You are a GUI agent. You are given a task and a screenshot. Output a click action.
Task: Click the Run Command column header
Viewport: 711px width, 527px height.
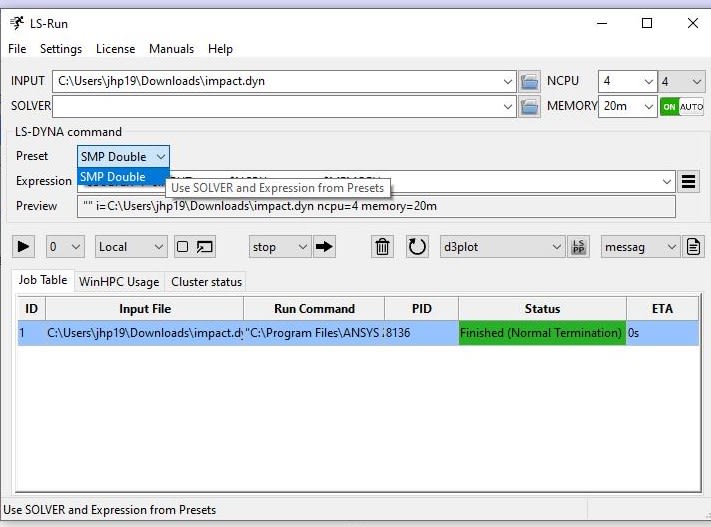pos(314,309)
